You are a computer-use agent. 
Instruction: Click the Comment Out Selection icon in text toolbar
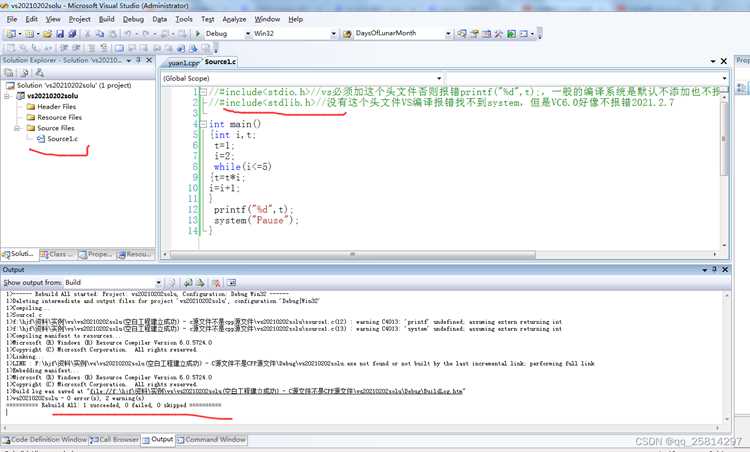click(91, 48)
